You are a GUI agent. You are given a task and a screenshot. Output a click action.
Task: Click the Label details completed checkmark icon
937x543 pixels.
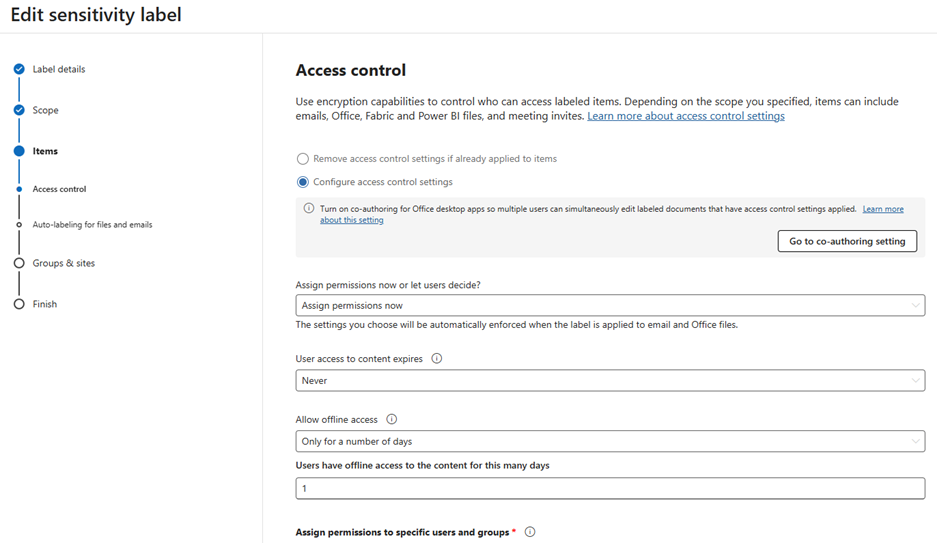[x=19, y=69]
